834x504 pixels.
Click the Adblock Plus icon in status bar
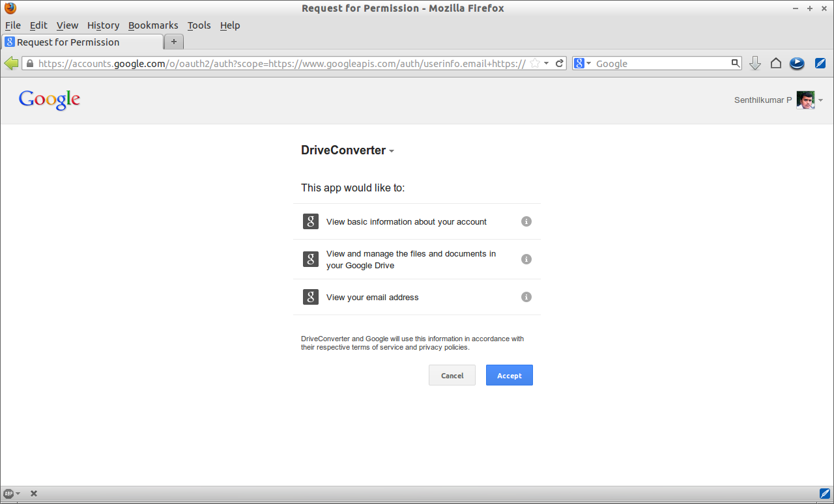pos(8,494)
